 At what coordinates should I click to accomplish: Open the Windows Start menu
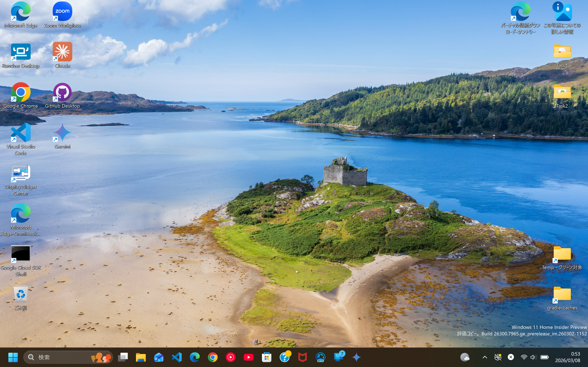pos(13,357)
